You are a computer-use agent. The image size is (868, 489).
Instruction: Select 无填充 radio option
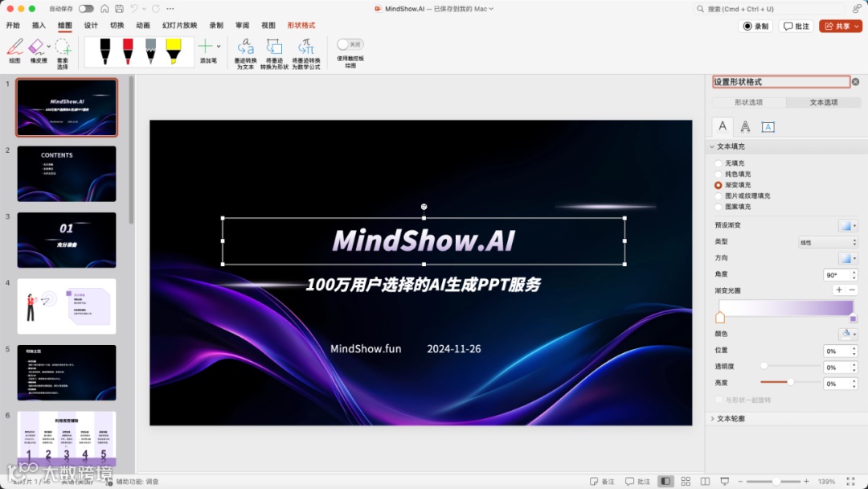718,163
